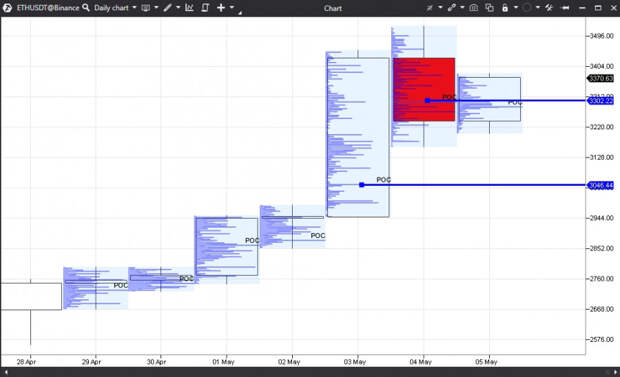Open the chart settings tools icon

[x=549, y=8]
